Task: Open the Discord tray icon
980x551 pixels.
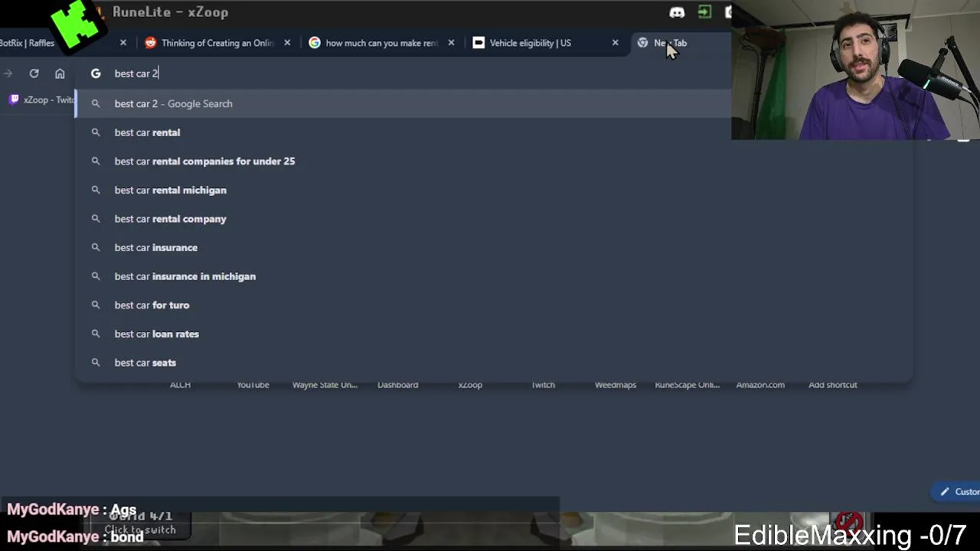Action: click(677, 12)
